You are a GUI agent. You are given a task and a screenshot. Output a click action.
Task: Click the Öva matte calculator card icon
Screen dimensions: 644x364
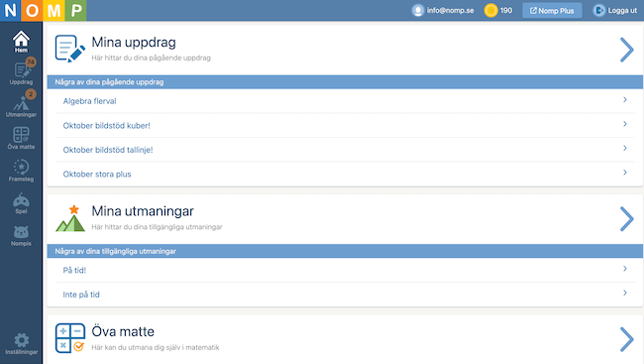[x=70, y=338]
